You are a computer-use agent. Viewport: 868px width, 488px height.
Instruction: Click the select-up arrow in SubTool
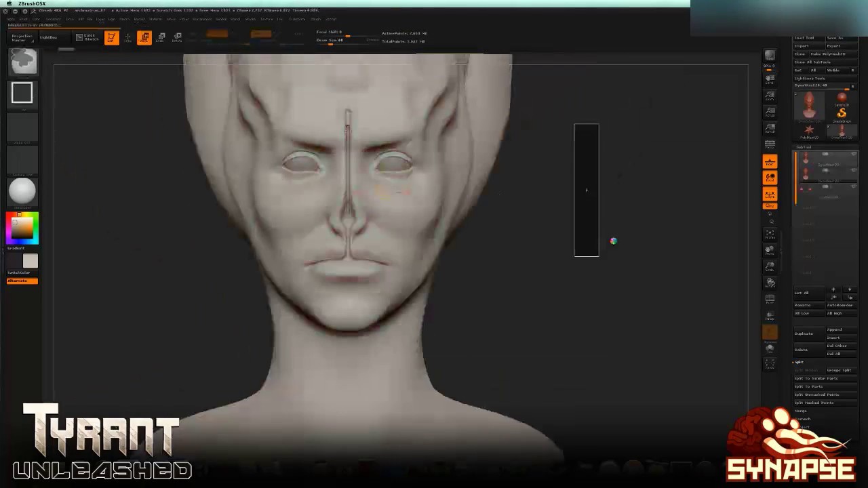coord(834,290)
